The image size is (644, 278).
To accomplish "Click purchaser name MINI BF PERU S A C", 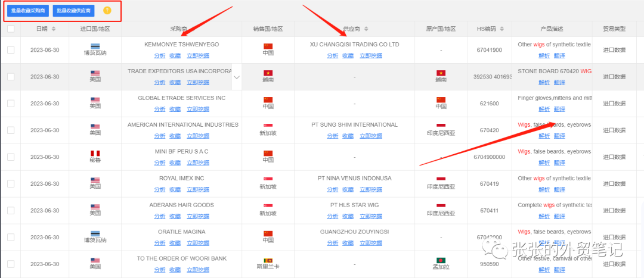I will coord(181,151).
